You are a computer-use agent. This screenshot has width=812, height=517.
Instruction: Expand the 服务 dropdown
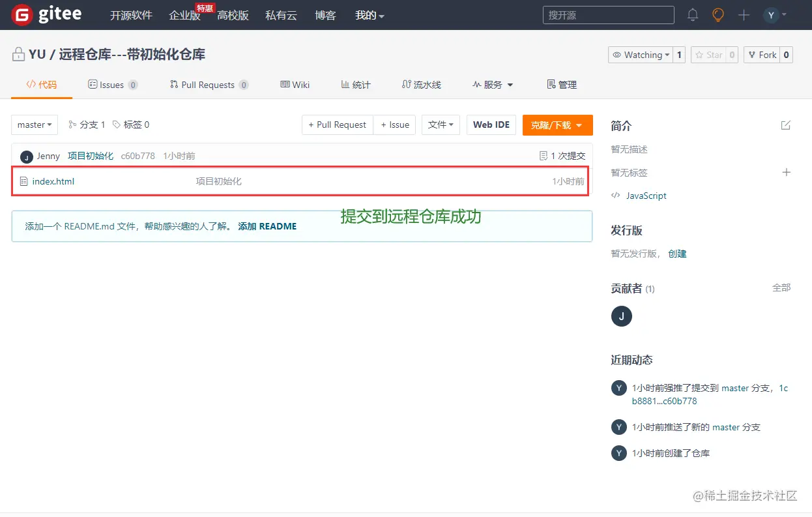click(493, 84)
